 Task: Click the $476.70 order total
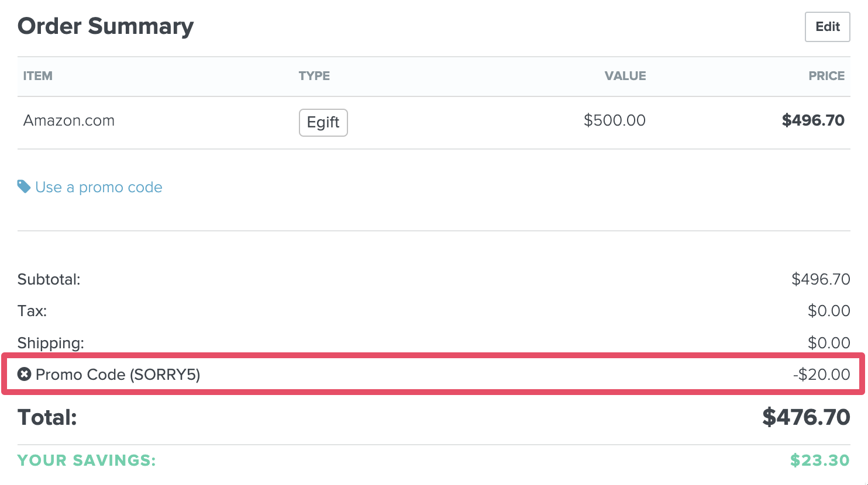[805, 417]
